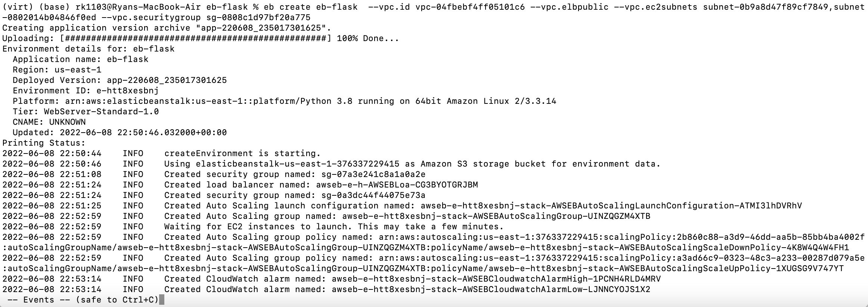Click load balancer name awseb-e-h-AWSEBLoa-CG3BYOTGRJBM
The image size is (868, 307).
(x=397, y=184)
